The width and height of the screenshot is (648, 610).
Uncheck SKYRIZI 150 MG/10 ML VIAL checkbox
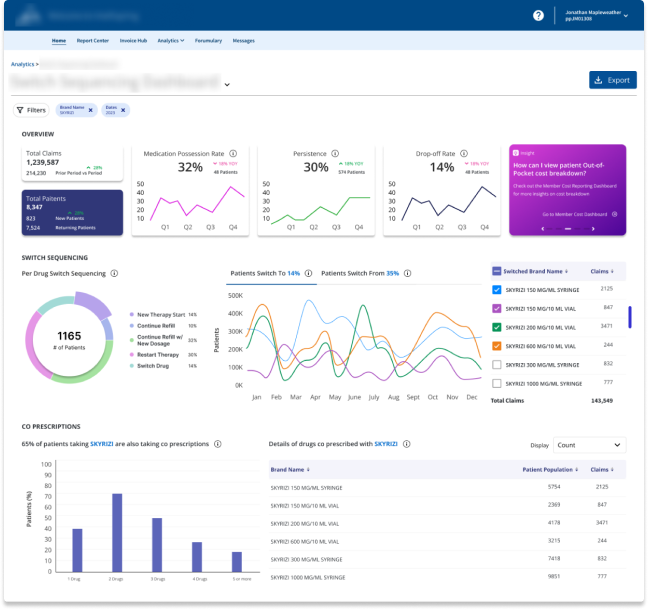point(497,309)
